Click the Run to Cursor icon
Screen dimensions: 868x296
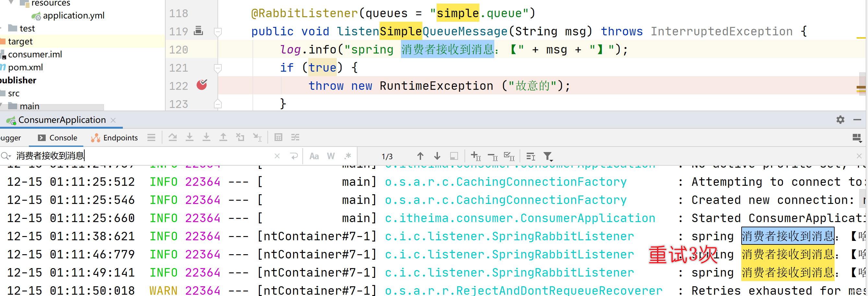[257, 137]
